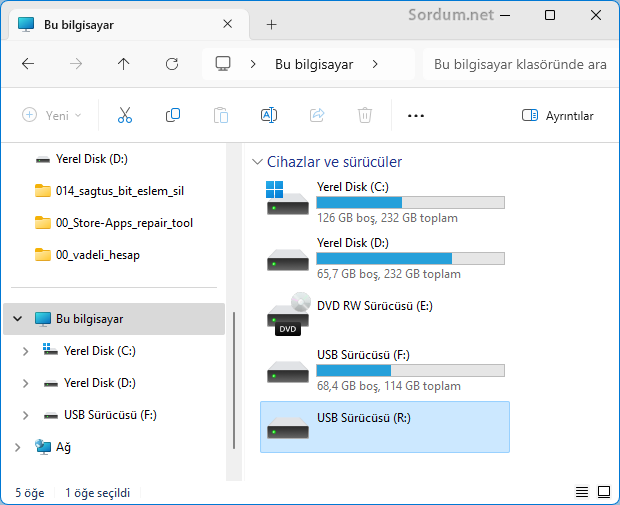Switch to details list view in status bar
Viewport: 620px width, 505px height.
(x=582, y=492)
